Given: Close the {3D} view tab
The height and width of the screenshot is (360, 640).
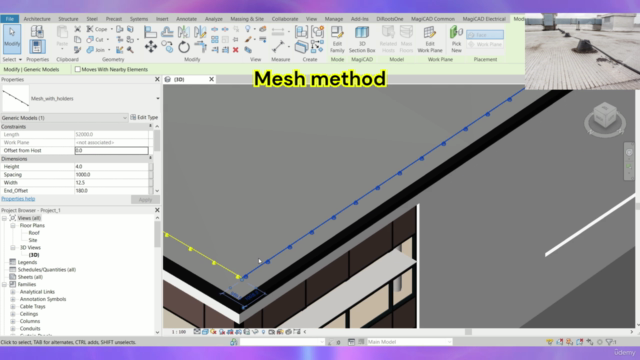Looking at the screenshot, I should click(211, 79).
